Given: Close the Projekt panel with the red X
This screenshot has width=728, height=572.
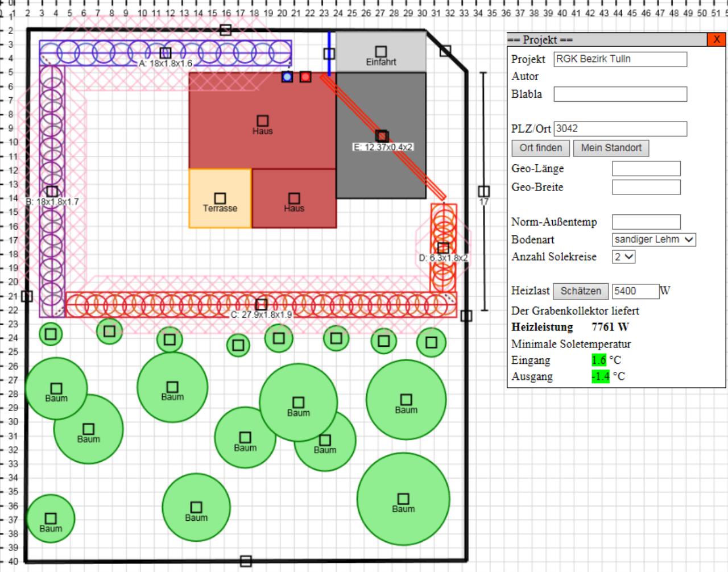Looking at the screenshot, I should pyautogui.click(x=717, y=39).
